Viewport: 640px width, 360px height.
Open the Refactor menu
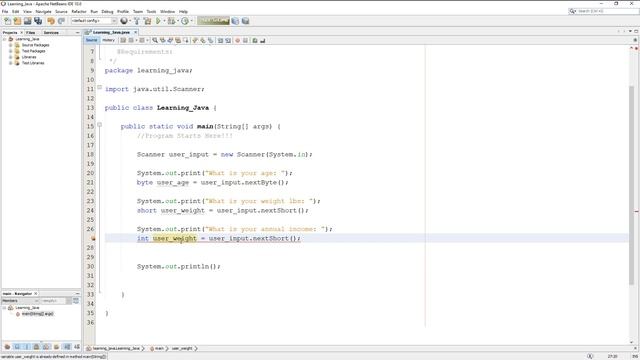click(x=79, y=12)
